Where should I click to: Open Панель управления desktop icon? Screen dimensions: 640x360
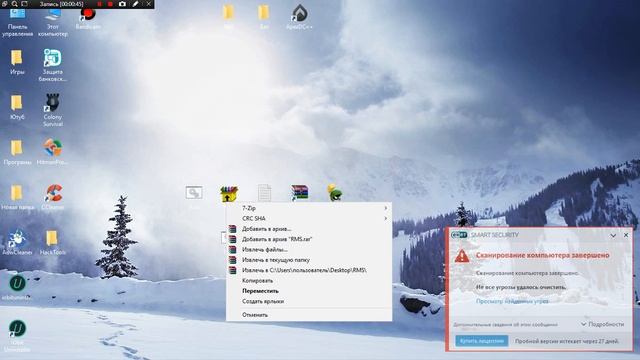tap(17, 22)
